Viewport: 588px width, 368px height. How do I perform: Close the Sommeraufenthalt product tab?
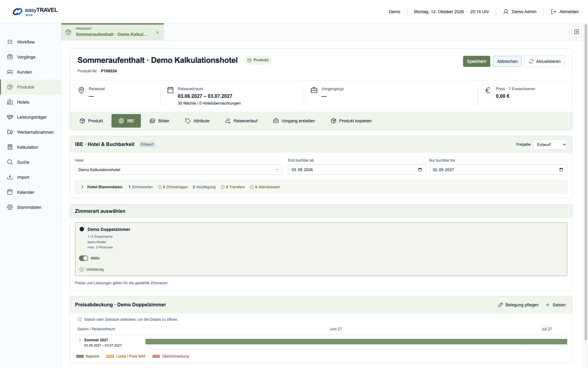[157, 33]
